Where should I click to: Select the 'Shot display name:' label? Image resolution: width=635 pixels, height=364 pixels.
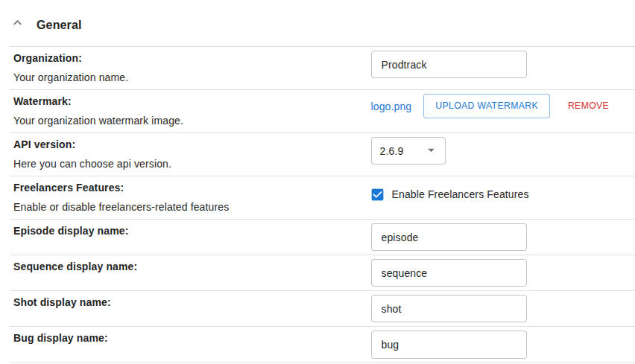click(62, 302)
